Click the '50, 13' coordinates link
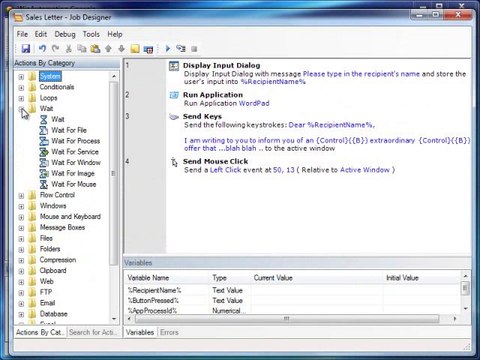Viewport: 480px width, 360px height. click(284, 170)
